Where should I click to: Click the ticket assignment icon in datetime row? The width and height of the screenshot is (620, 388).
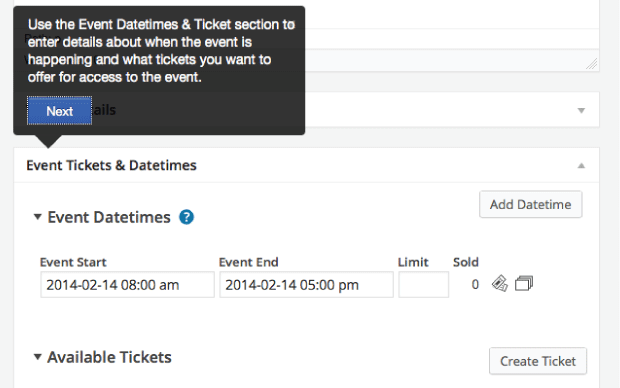(499, 284)
